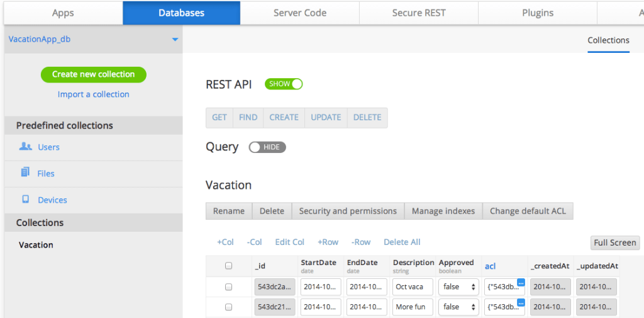Click the -Row link
Image resolution: width=644 pixels, height=318 pixels.
[x=360, y=242]
